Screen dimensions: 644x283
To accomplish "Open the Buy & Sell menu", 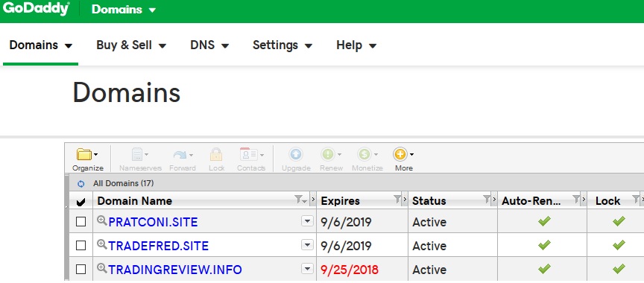I will (131, 45).
